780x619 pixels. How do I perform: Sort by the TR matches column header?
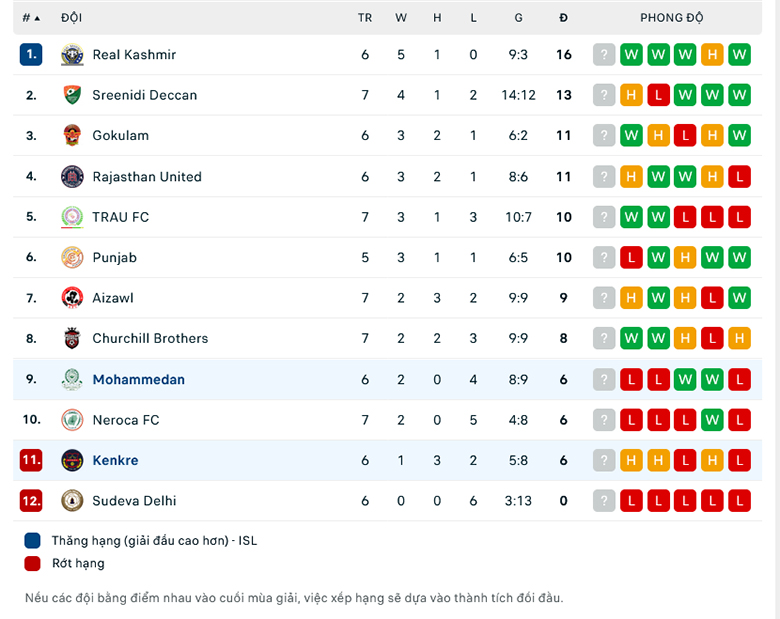tap(365, 18)
